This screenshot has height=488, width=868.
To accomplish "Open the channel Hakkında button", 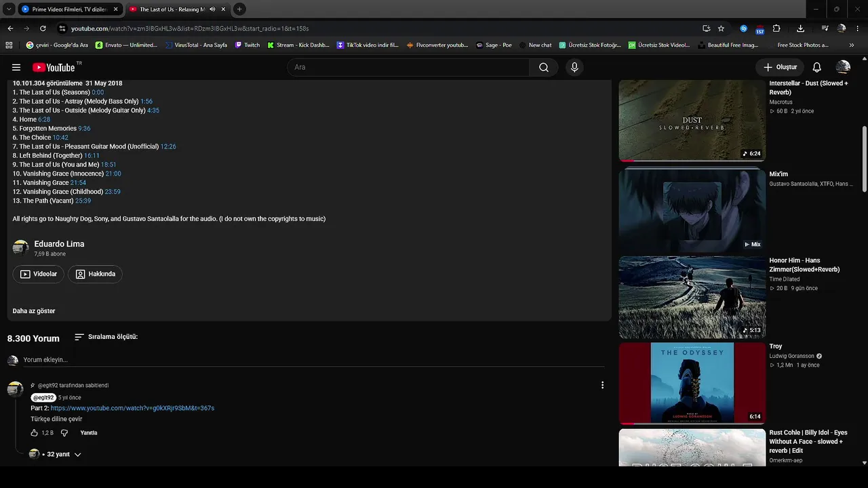I will [x=95, y=274].
